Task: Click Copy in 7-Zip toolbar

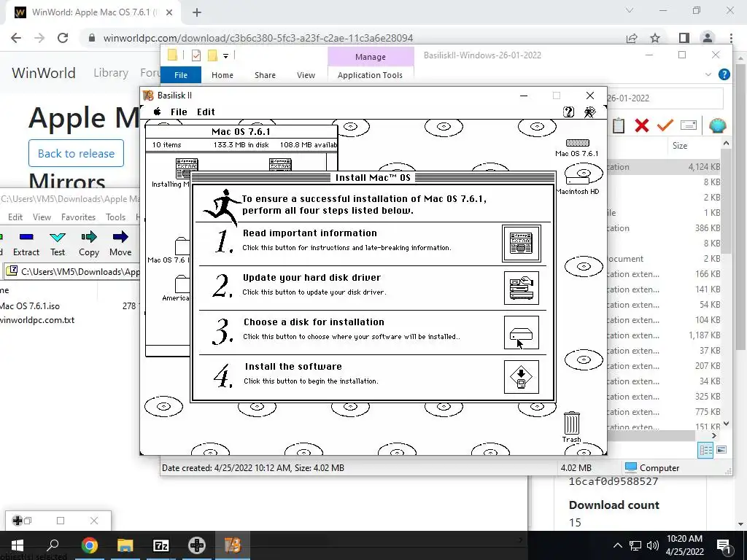Action: [89, 244]
